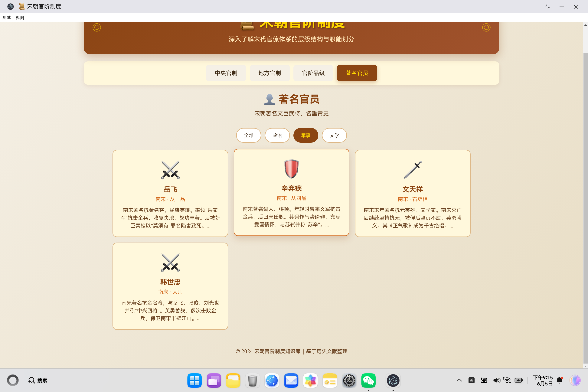The height and width of the screenshot is (392, 588).
Task: Click the left circle ornament in banner
Action: click(97, 28)
